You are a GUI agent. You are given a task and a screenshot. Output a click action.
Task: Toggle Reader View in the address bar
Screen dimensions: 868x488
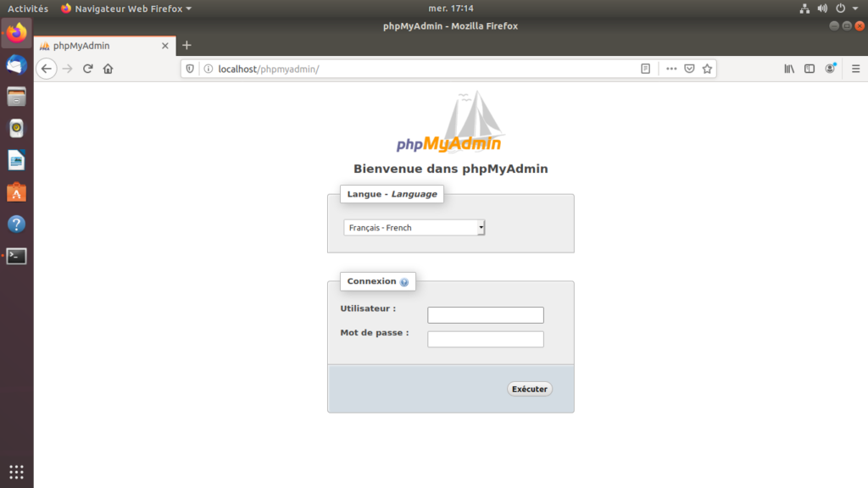point(644,69)
